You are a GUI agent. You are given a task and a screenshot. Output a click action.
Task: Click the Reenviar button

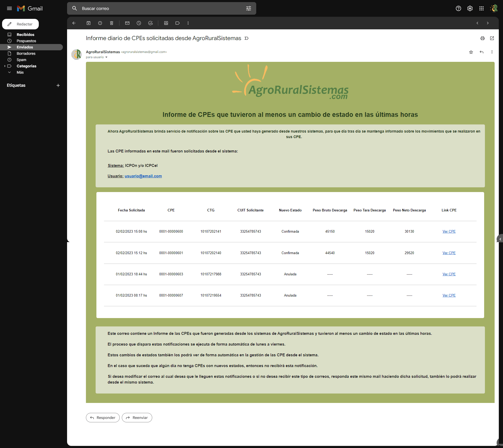tap(137, 418)
